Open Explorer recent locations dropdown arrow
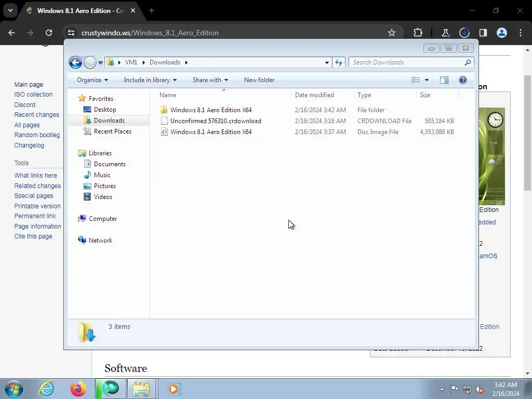Image resolution: width=532 pixels, height=399 pixels. point(100,63)
